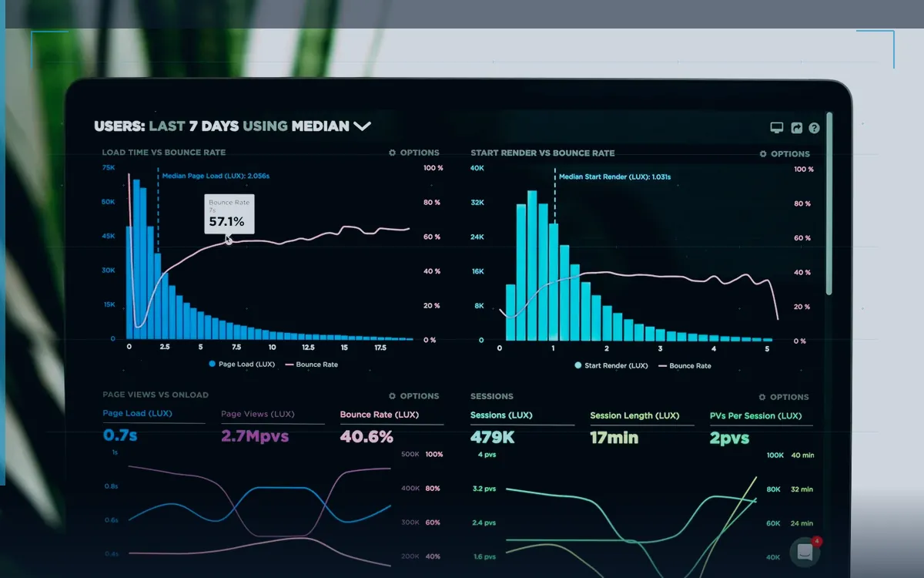
Task: Click Bounce Rate legend under Start Render chart
Action: pos(685,366)
